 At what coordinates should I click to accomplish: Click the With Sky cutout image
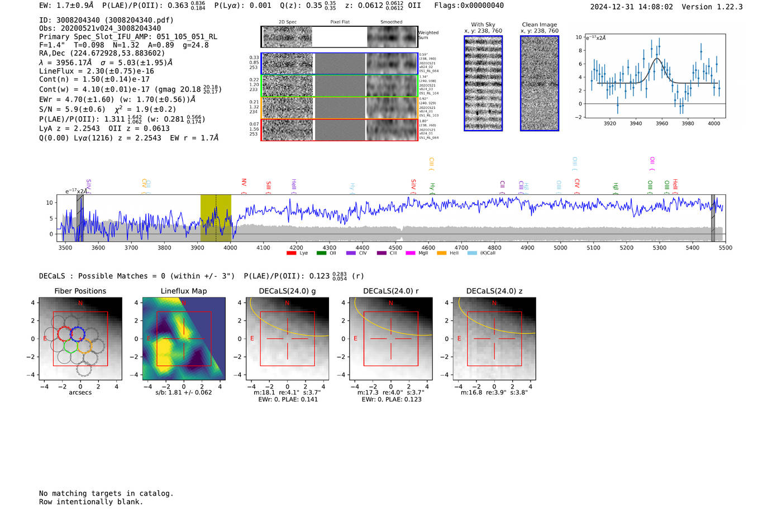[x=483, y=83]
